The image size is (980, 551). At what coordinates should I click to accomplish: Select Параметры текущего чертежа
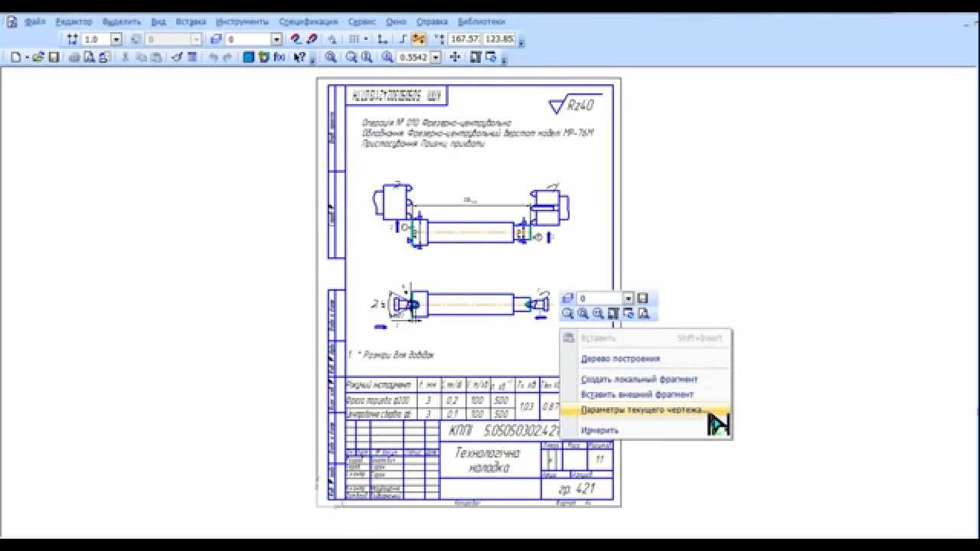click(x=645, y=410)
